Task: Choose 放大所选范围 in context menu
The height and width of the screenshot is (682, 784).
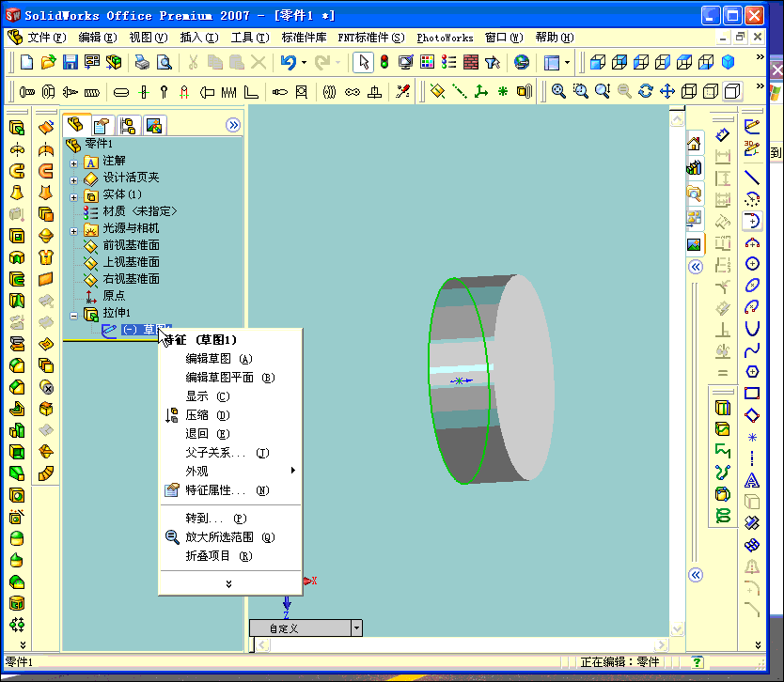Action: pos(230,537)
